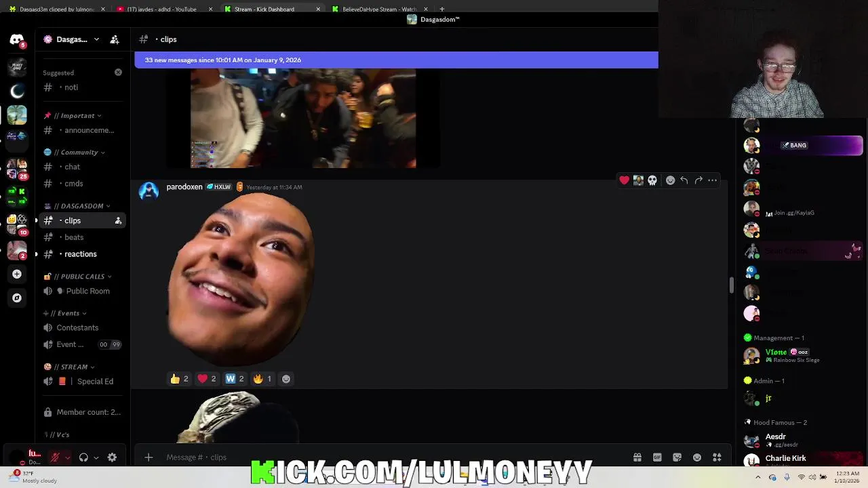Collapse the Events category
The width and height of the screenshot is (868, 488).
[66, 313]
